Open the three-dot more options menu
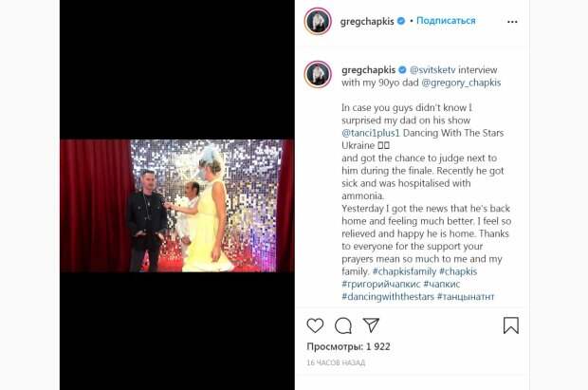588x390 pixels. point(512,22)
